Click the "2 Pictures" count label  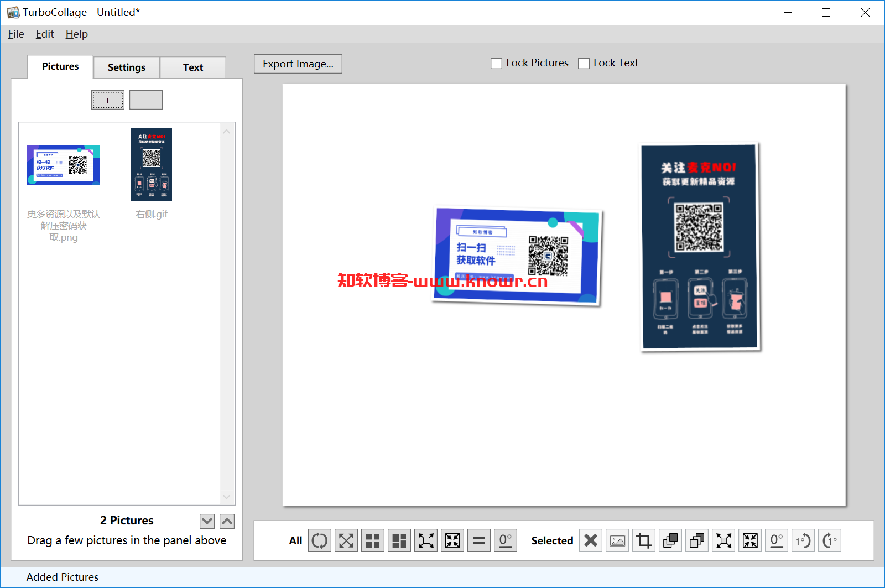pos(127,521)
